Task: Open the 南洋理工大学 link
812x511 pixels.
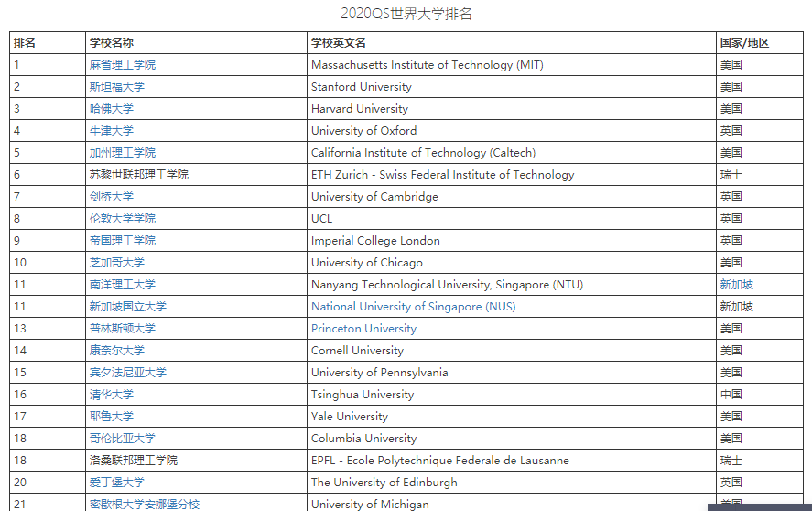Action: point(123,285)
